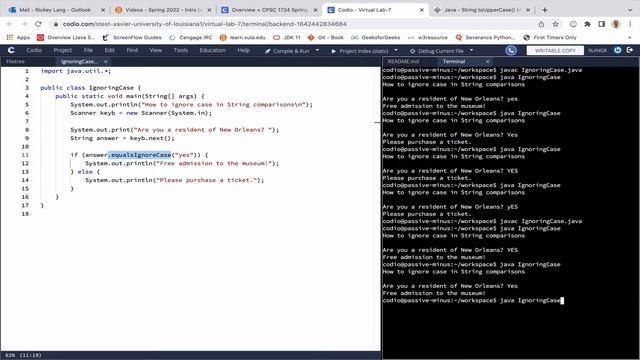Switch to Mail - Outlook browser tab
The image size is (640, 360).
point(55,10)
